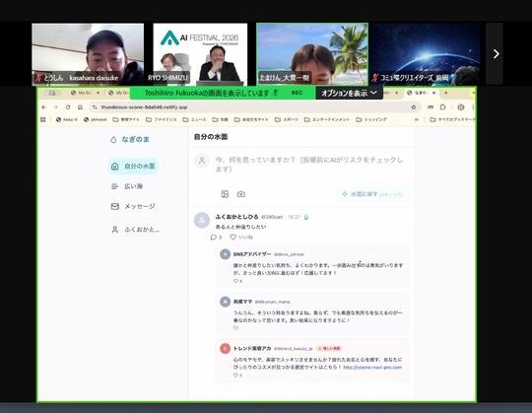Like the 共感ママ reply
532x413 pixels.
(x=235, y=328)
